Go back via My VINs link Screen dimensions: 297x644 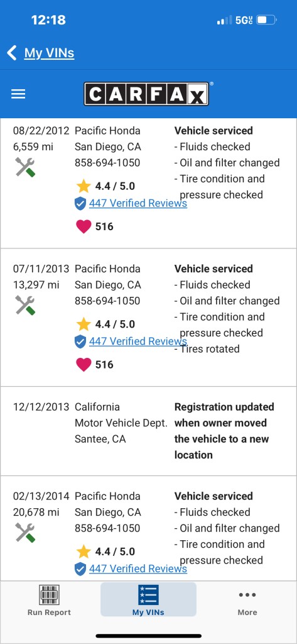(49, 53)
